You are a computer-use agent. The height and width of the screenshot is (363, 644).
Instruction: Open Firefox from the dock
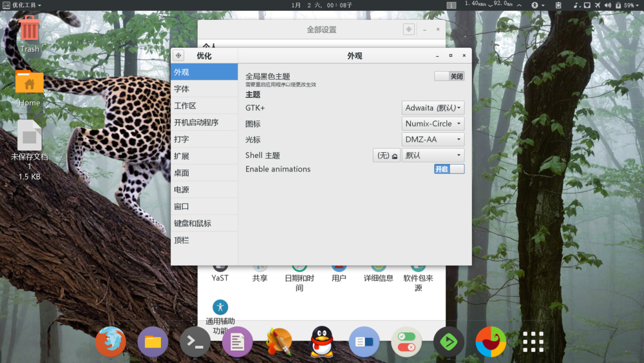[111, 342]
